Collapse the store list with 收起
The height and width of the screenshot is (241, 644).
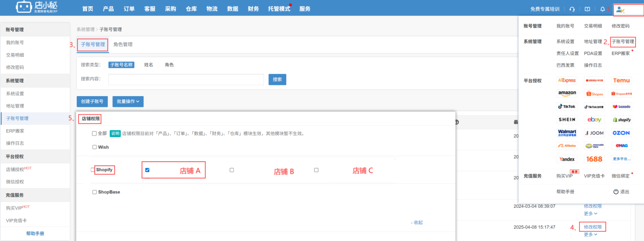(x=417, y=223)
